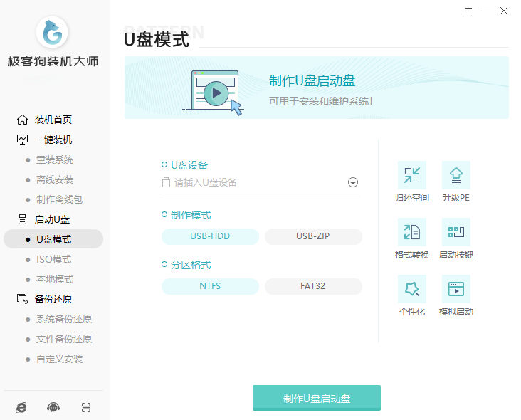
Task: Click the 制作U盘启动盘 video banner
Action: click(316, 88)
